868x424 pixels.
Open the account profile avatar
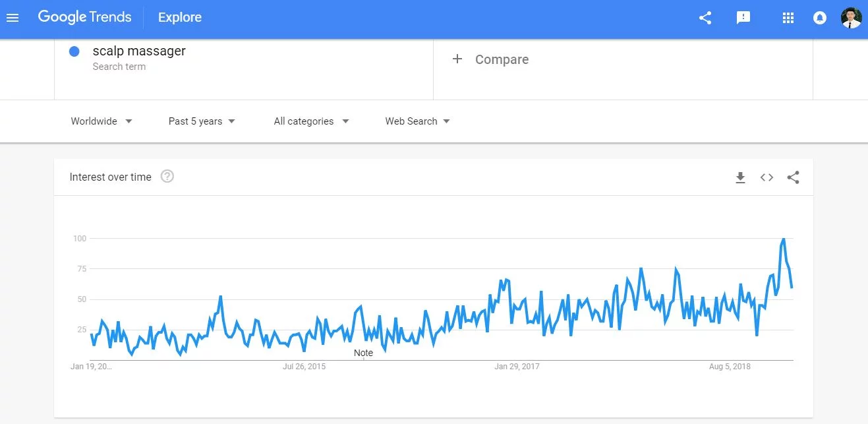(x=851, y=18)
